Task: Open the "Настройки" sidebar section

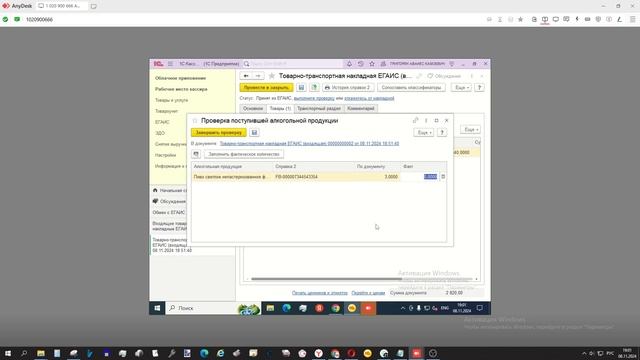Action: (x=165, y=155)
